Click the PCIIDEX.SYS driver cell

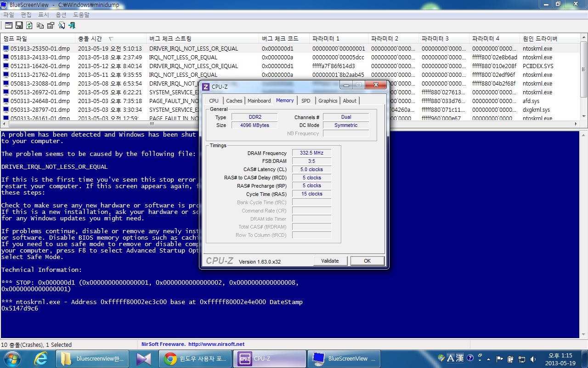tap(538, 66)
